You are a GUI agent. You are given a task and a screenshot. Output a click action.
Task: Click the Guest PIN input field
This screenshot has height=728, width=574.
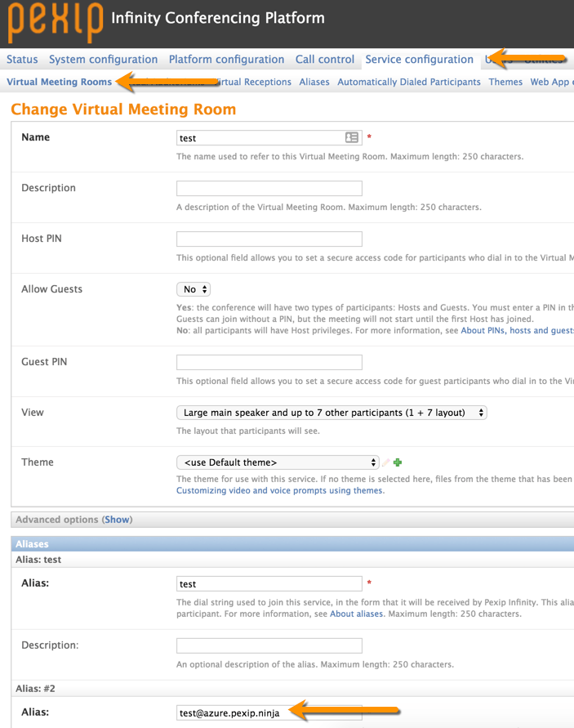pos(269,362)
